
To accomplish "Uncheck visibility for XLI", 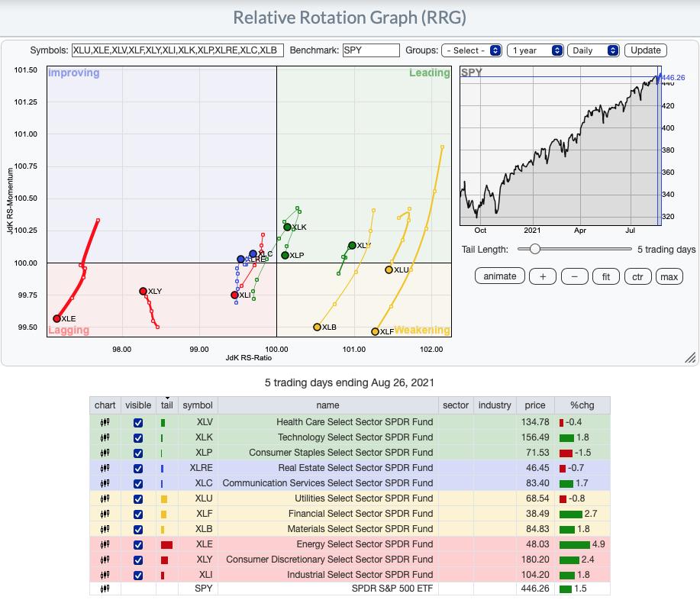I will pyautogui.click(x=138, y=575).
